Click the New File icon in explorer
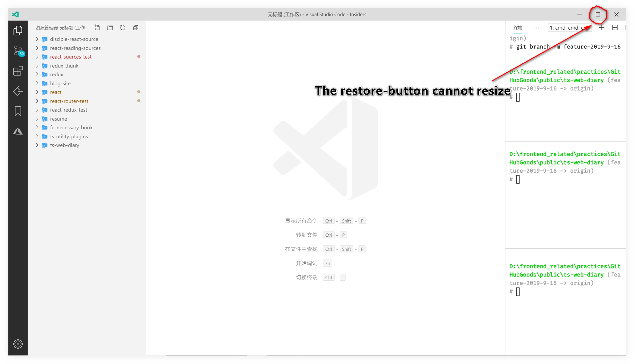 point(97,28)
